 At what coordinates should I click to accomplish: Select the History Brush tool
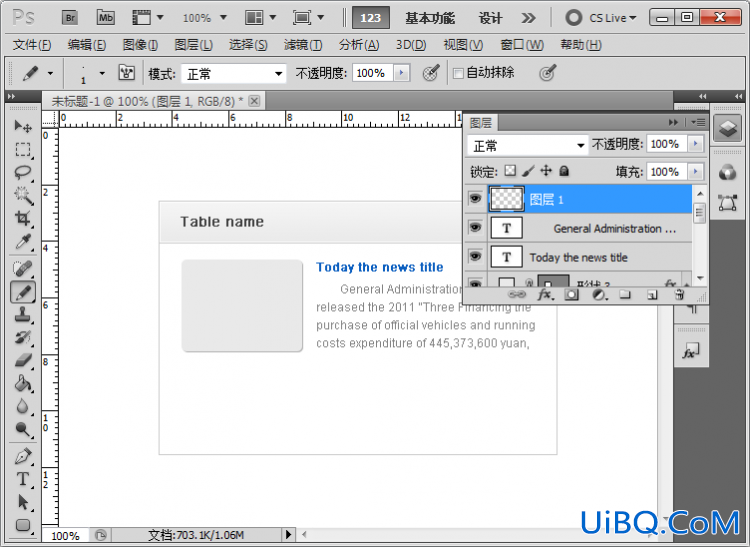22,338
